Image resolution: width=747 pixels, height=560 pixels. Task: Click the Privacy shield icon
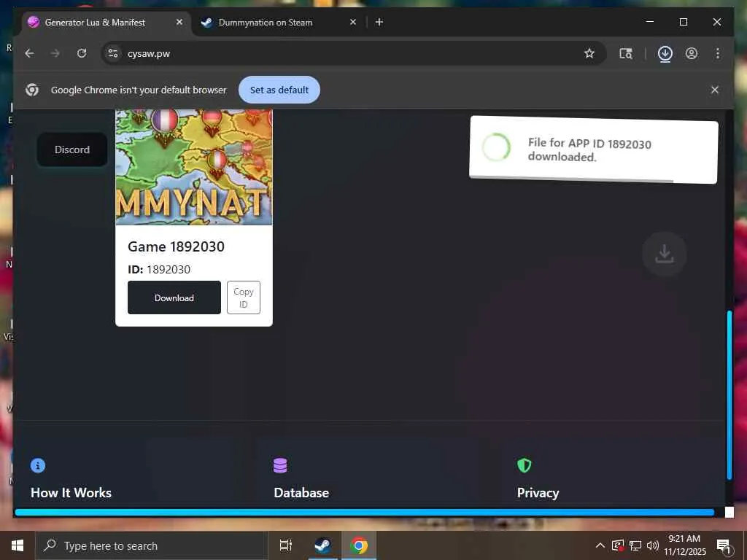click(524, 465)
